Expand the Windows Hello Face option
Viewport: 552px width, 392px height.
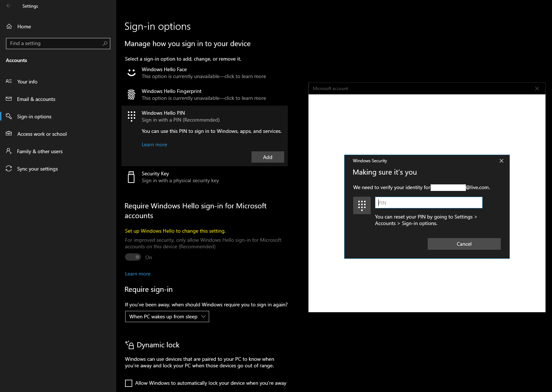(x=205, y=73)
